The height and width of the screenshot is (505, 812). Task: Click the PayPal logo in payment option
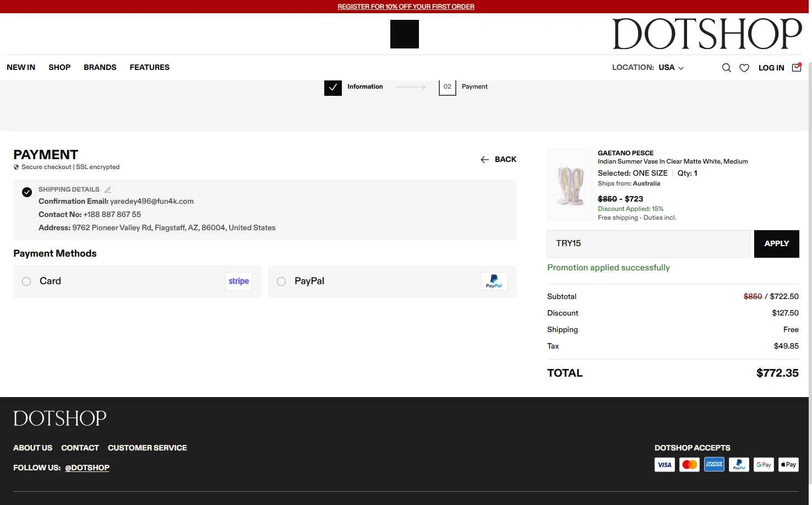tap(494, 281)
